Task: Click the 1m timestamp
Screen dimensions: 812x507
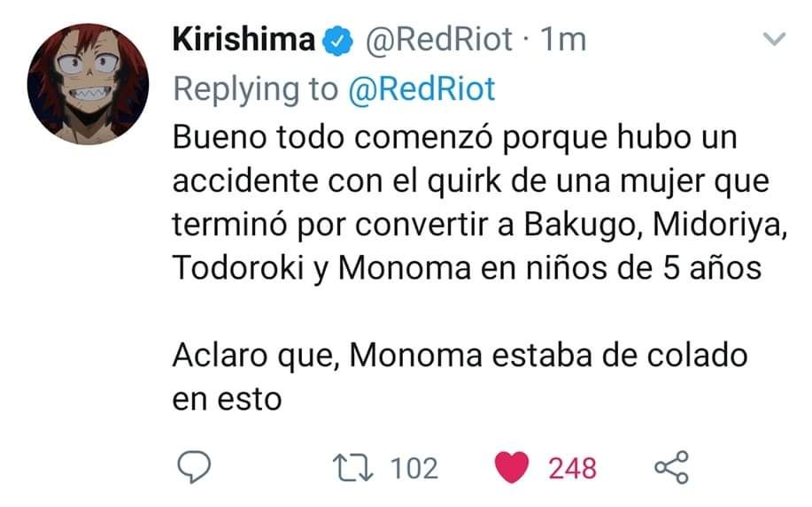Action: 563,40
